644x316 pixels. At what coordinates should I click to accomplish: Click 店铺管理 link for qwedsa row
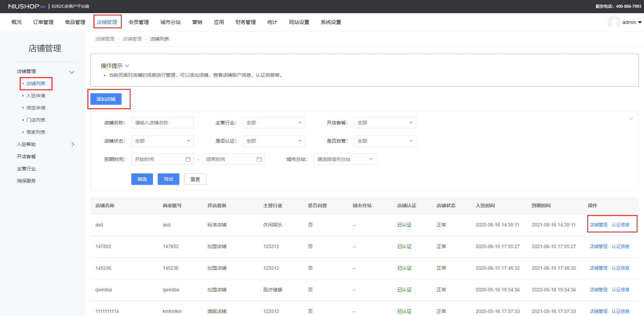(x=599, y=290)
